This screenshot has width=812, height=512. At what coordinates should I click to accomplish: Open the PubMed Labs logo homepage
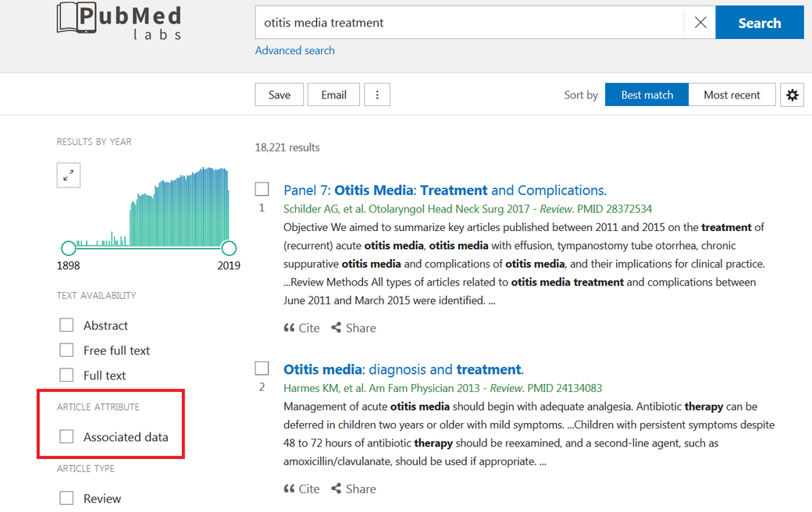click(x=119, y=21)
